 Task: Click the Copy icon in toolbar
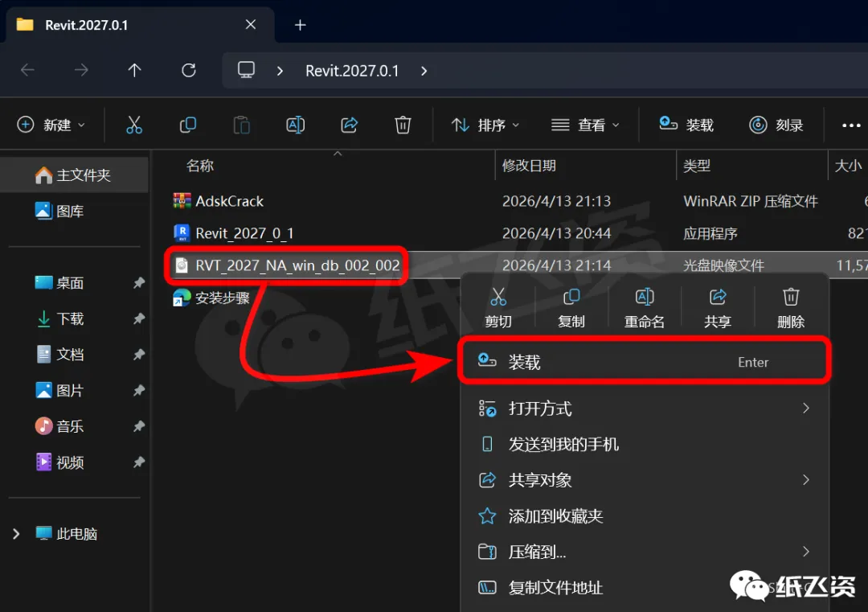tap(187, 125)
